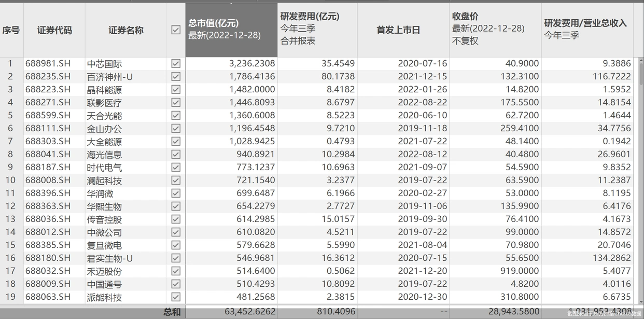Toggle the checkbox beside 禾迈股份
Image resolution: width=644 pixels, height=319 pixels.
176,271
